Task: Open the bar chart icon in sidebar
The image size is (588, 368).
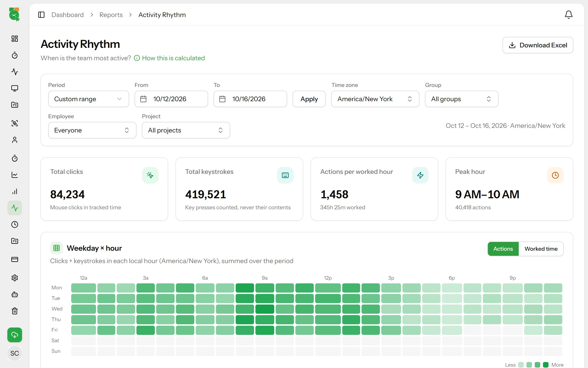Action: pos(14,192)
